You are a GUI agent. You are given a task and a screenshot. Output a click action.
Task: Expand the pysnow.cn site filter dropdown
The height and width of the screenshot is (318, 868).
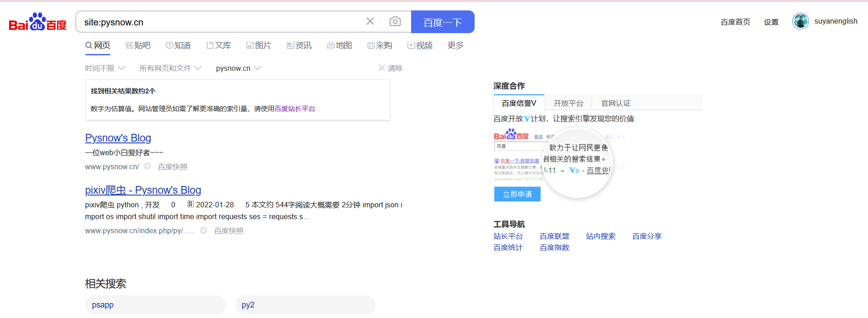coord(239,68)
